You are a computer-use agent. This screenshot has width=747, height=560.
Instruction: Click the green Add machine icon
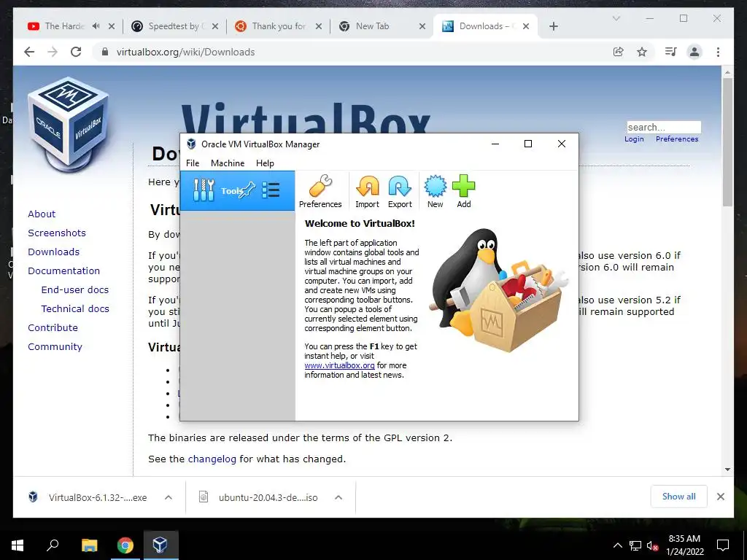pyautogui.click(x=463, y=186)
